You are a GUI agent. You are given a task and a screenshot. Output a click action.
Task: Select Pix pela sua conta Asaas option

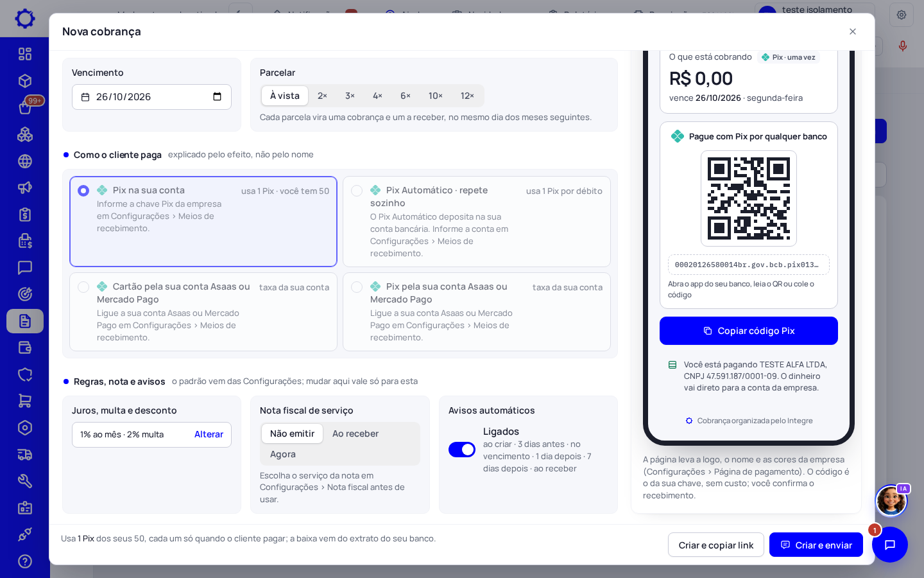477,312
